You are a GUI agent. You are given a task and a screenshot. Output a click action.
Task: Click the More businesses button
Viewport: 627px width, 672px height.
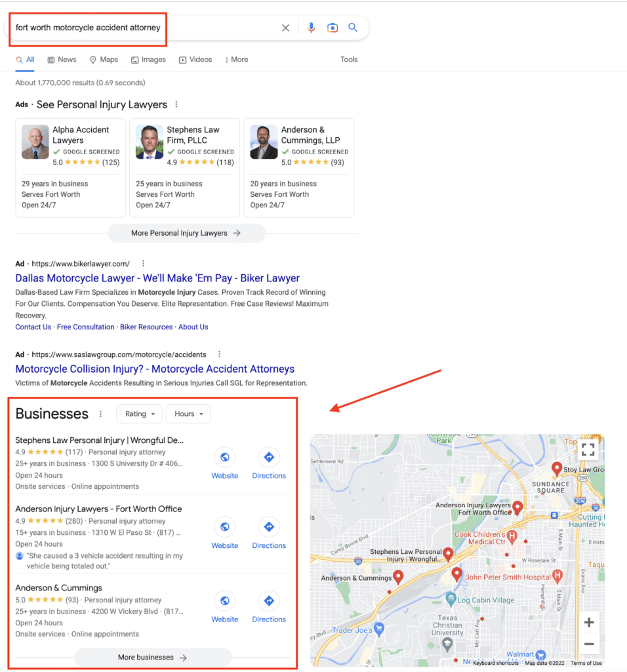tap(153, 658)
